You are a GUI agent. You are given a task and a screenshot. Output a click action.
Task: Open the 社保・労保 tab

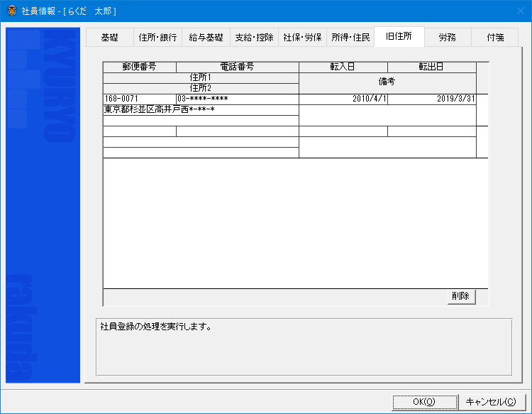click(x=302, y=38)
